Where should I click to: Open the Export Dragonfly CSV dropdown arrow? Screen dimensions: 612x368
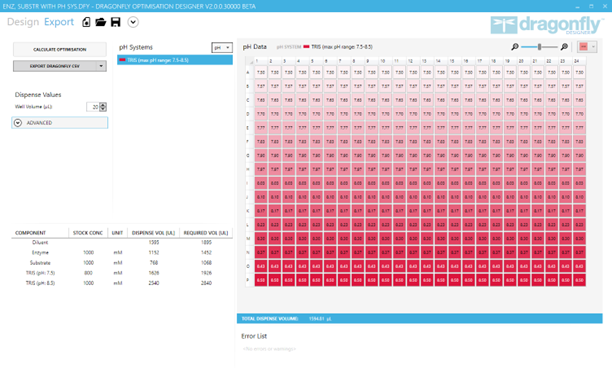point(101,66)
